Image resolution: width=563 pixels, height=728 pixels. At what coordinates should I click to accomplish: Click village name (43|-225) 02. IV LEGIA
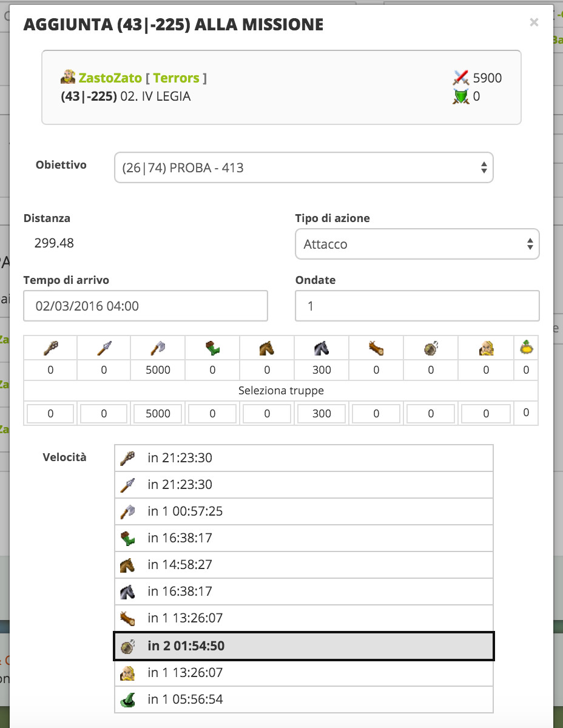pos(126,96)
